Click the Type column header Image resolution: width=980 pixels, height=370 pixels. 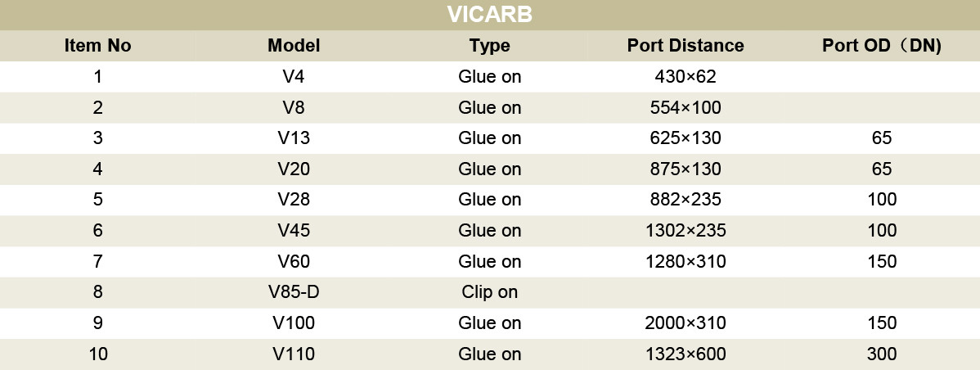(489, 46)
